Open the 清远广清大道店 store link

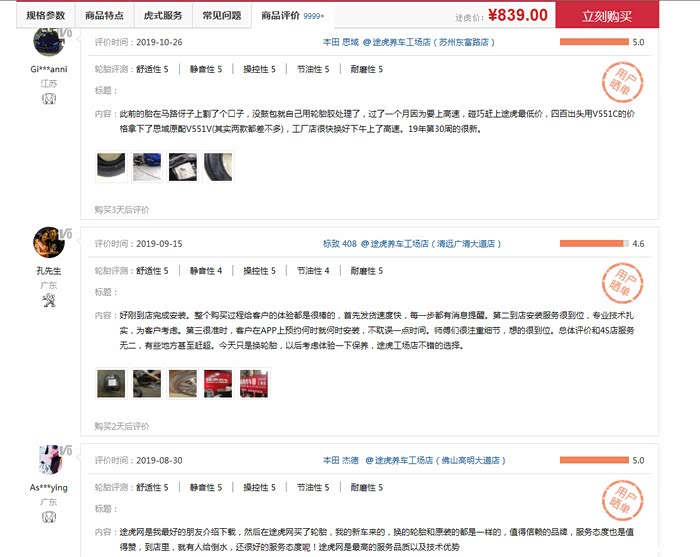tap(431, 244)
